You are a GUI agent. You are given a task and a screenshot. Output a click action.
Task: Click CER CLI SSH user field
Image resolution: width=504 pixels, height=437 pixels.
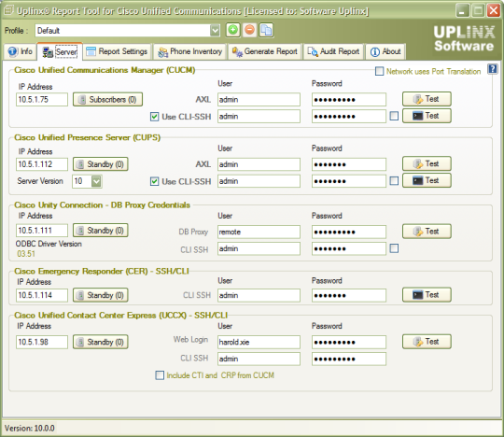tap(259, 295)
